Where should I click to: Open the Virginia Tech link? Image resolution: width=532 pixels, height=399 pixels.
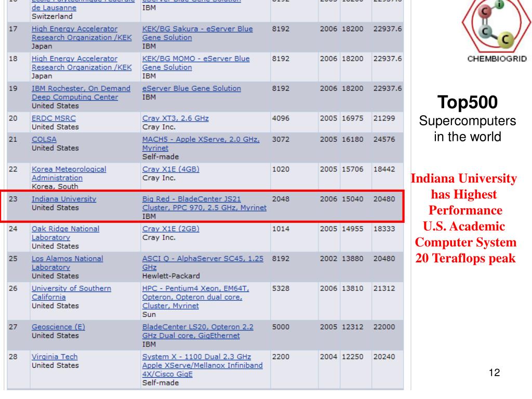tap(55, 357)
